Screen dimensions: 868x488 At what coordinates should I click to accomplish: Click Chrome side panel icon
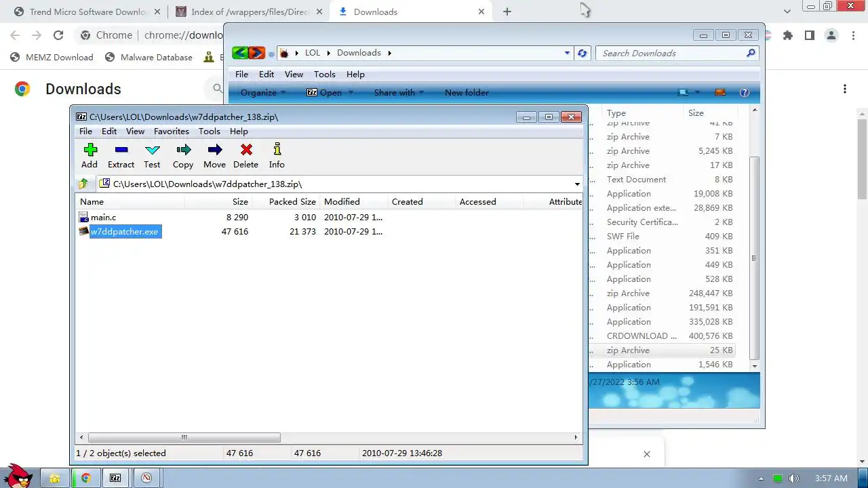point(809,35)
